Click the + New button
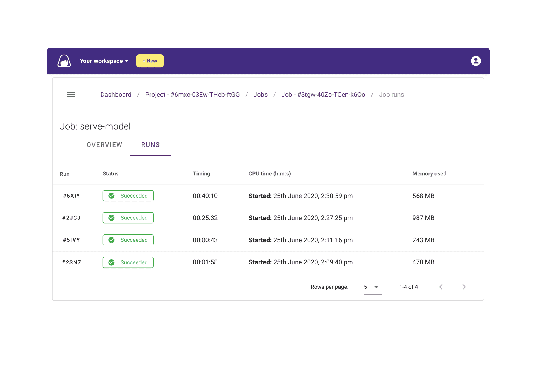The width and height of the screenshot is (536, 392). click(x=150, y=61)
